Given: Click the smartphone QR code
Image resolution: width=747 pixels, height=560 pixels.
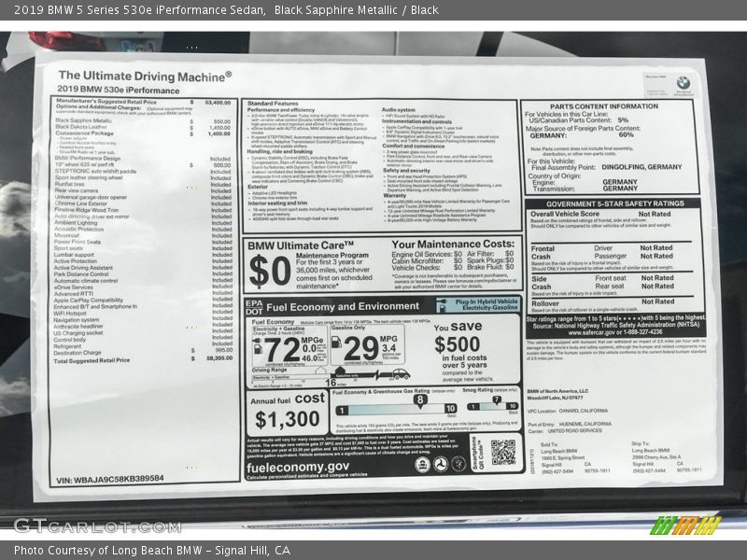Looking at the screenshot, I should pos(502,453).
